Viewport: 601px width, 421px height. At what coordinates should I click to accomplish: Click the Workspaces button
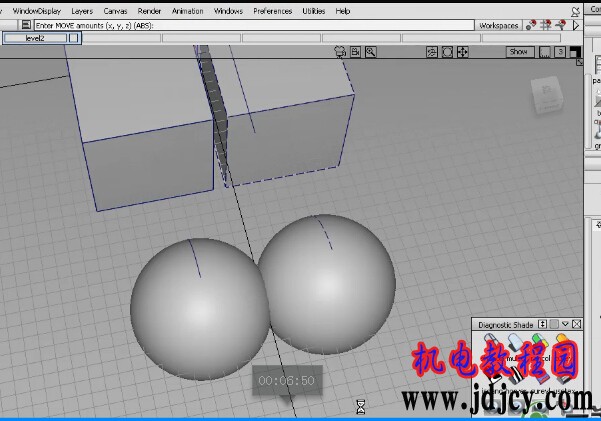(499, 25)
